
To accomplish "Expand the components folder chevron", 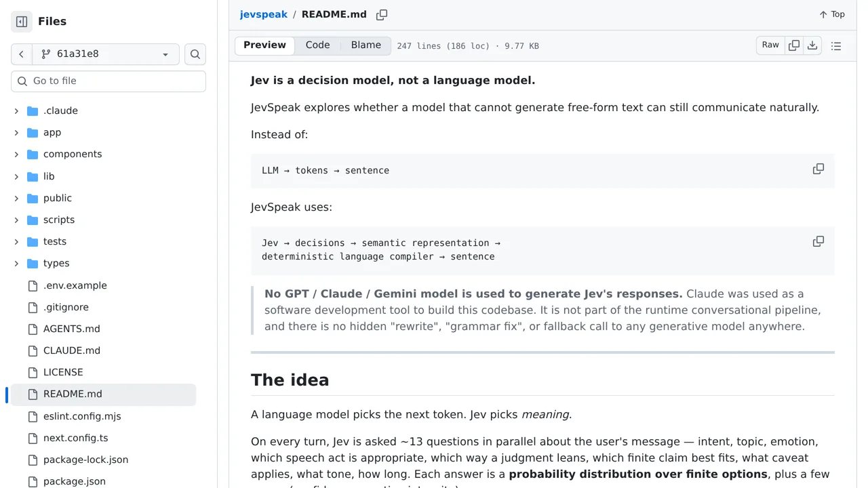I will coord(16,154).
